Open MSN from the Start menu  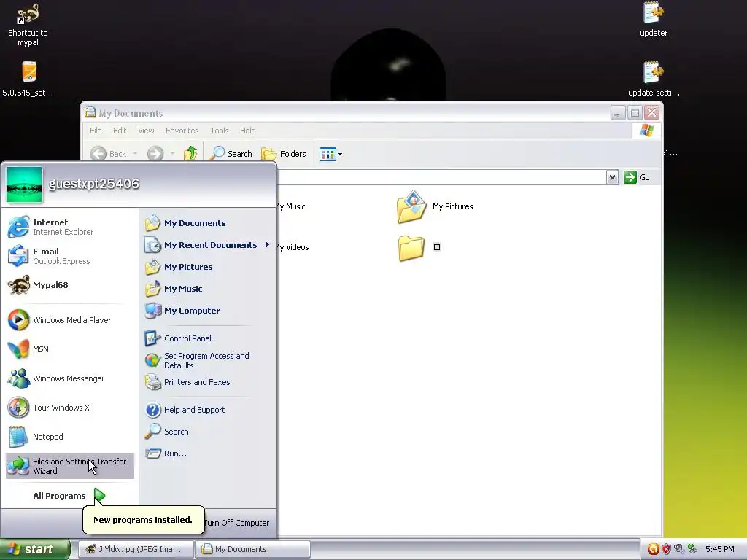tap(69, 349)
